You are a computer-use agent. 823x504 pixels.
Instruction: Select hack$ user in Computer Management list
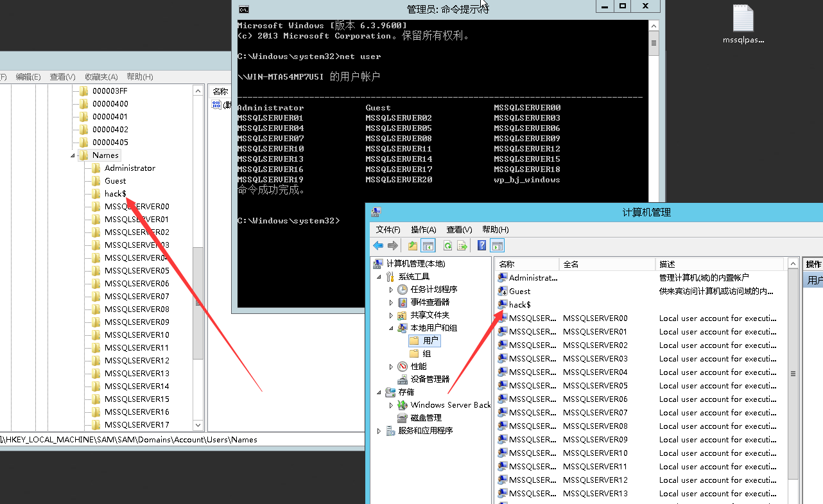coord(519,304)
